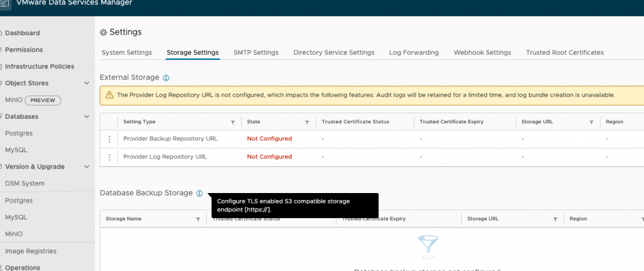
Task: Click Trusted Certificate Status header in External Storage
Action: (355, 122)
